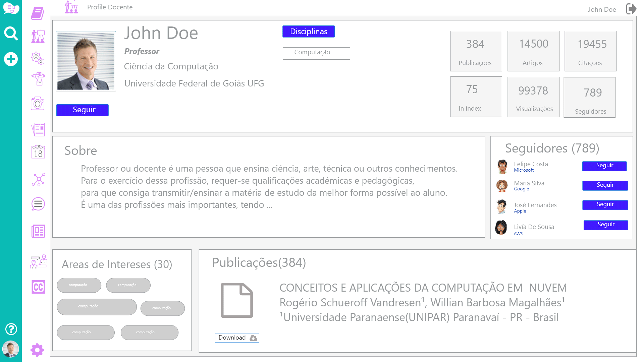
Task: Open the purple settings gear icon
Action: (37, 350)
